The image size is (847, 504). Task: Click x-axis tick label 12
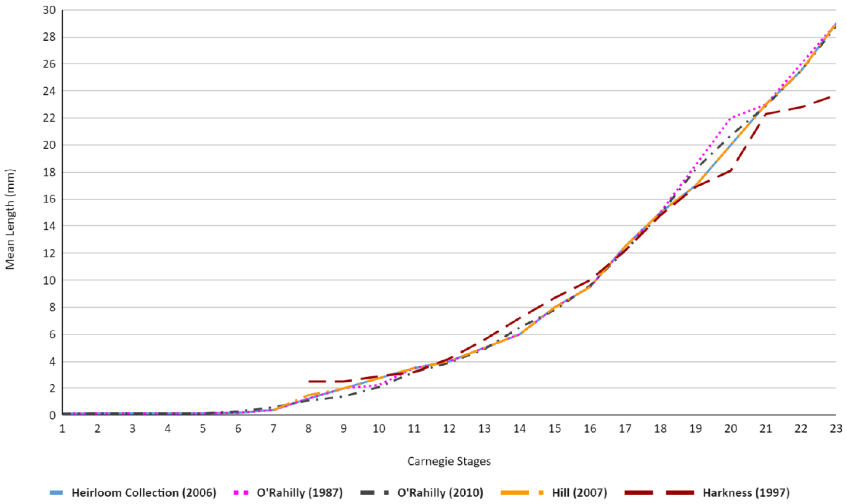click(x=449, y=429)
